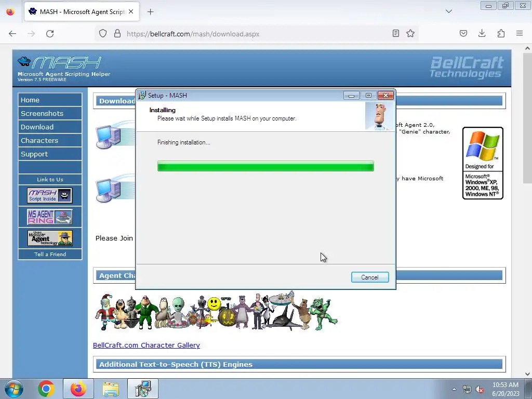The height and width of the screenshot is (399, 532).
Task: Click the muted volume tray icon
Action: 480,389
